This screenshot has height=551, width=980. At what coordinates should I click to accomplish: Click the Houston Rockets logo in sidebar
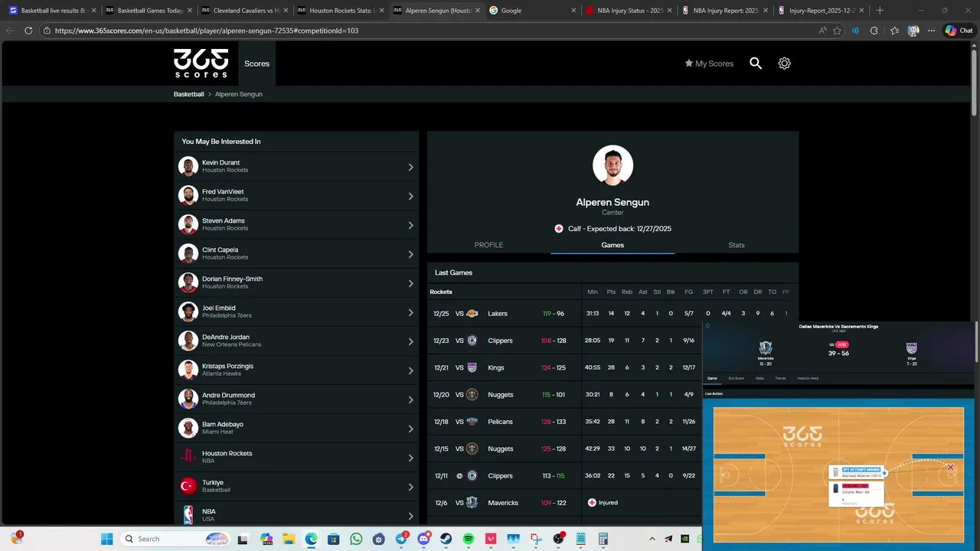(x=188, y=457)
